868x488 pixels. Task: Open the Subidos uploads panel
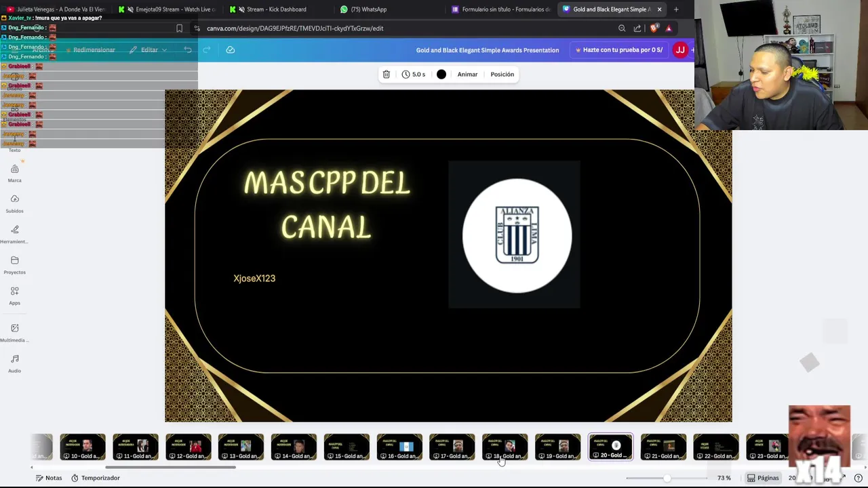coord(15,204)
